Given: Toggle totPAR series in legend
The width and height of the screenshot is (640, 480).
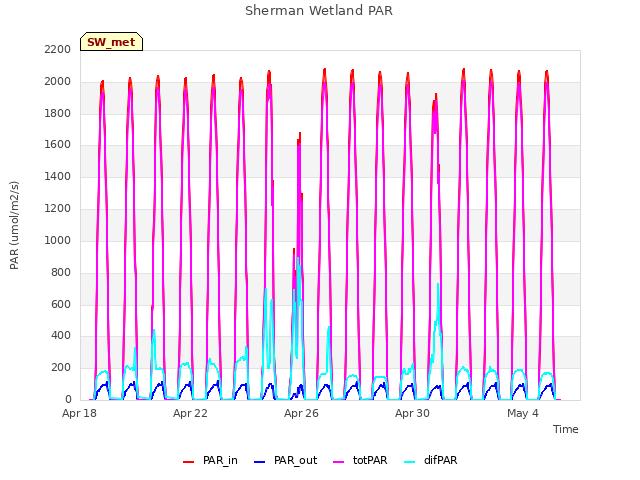Looking at the screenshot, I should [x=360, y=460].
